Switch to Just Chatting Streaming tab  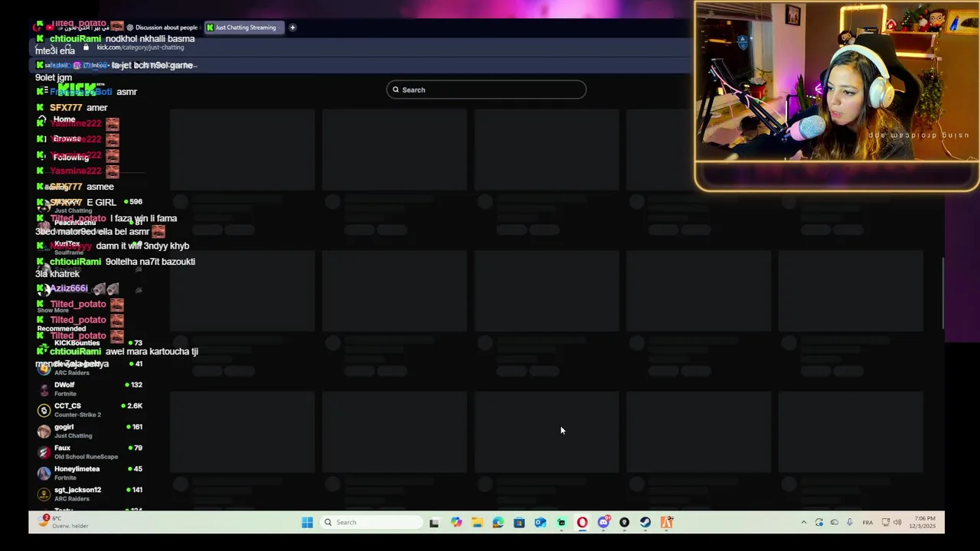coord(245,28)
